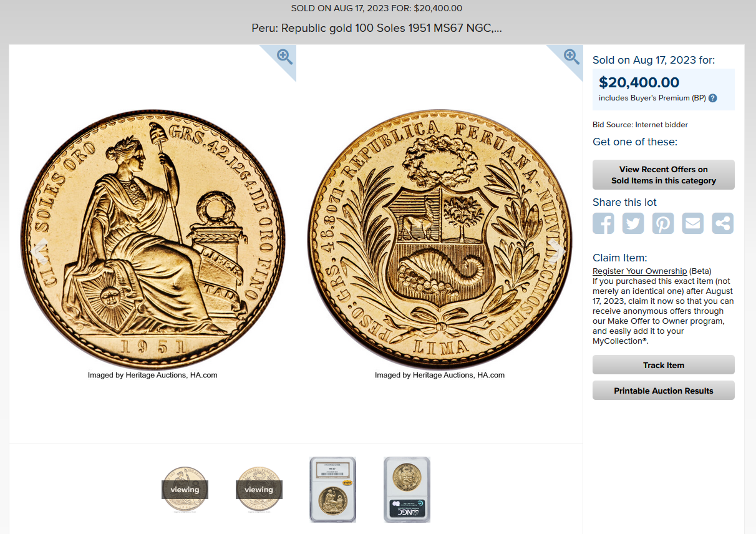The image size is (756, 534).
Task: View the NGC slab front thumbnail
Action: tap(333, 489)
